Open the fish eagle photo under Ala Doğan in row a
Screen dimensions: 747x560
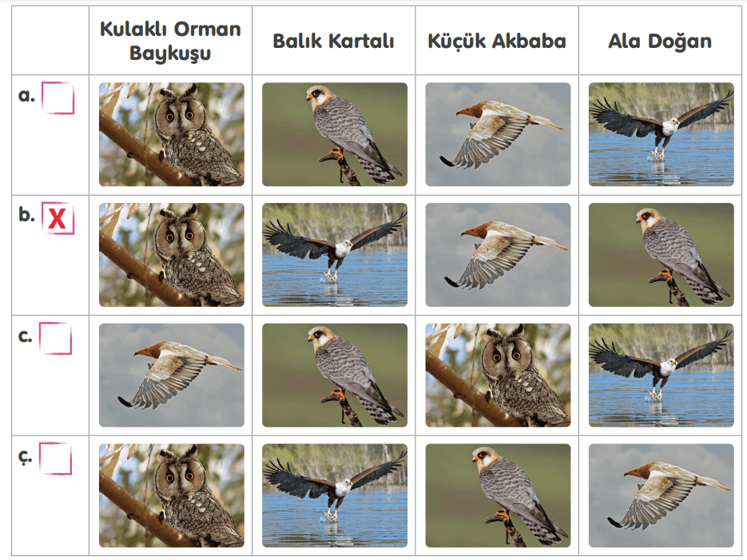[662, 134]
